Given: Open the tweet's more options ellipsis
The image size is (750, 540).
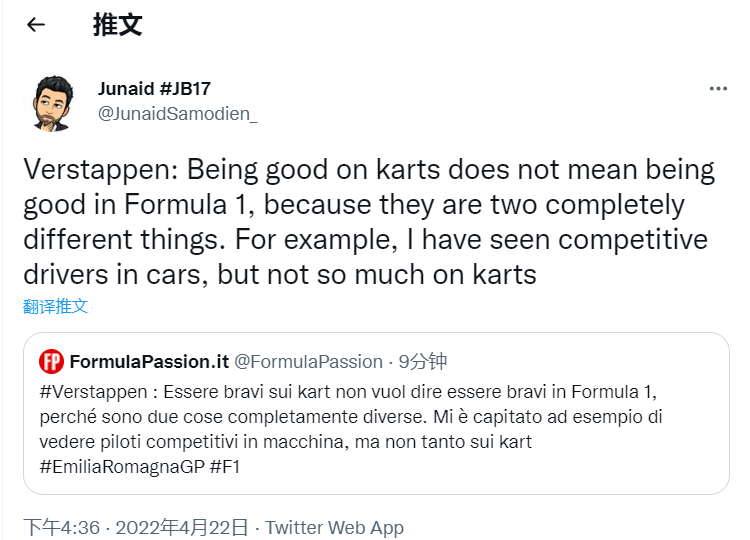Looking at the screenshot, I should point(717,89).
